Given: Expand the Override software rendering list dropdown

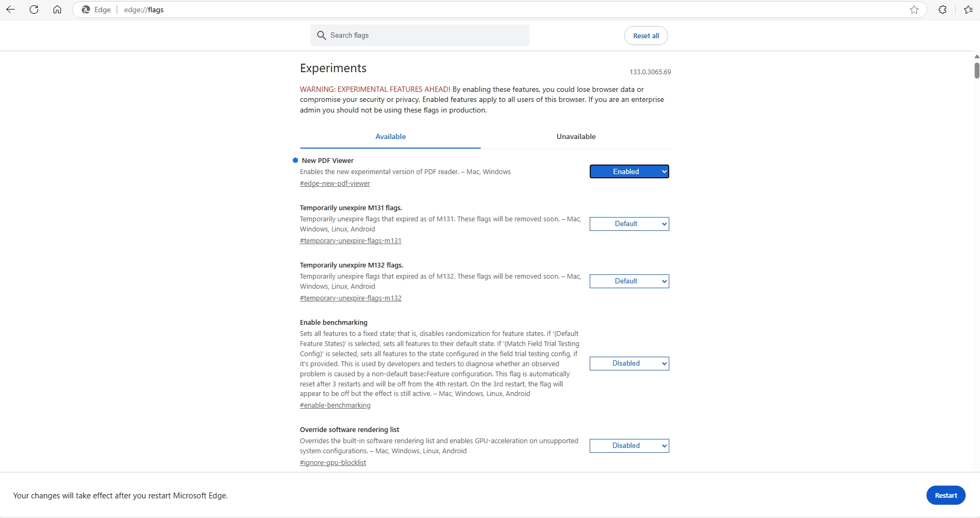Looking at the screenshot, I should (629, 445).
